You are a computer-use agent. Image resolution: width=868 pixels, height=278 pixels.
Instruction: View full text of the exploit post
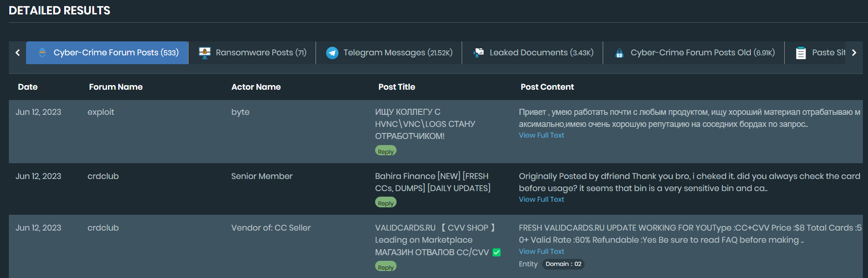pos(541,135)
